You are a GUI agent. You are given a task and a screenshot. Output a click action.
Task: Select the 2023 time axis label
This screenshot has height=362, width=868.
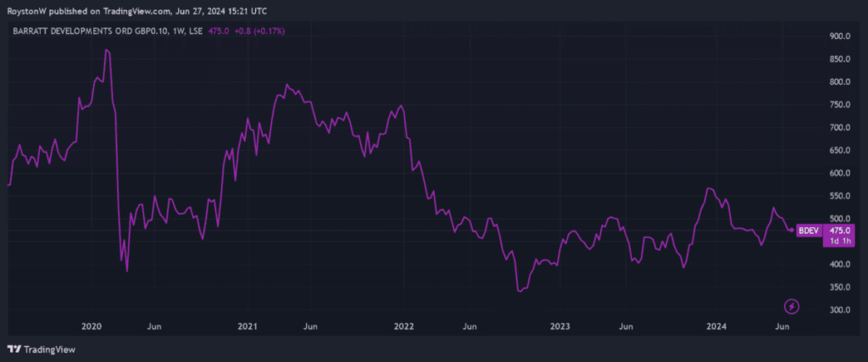559,326
